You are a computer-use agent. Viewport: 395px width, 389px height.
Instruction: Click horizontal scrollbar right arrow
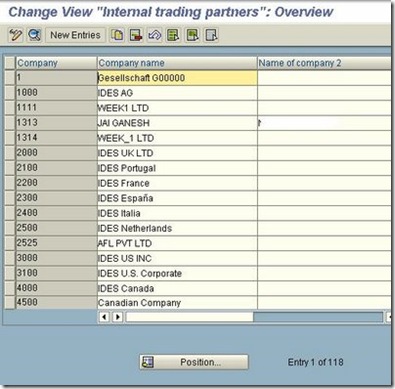coord(118,317)
